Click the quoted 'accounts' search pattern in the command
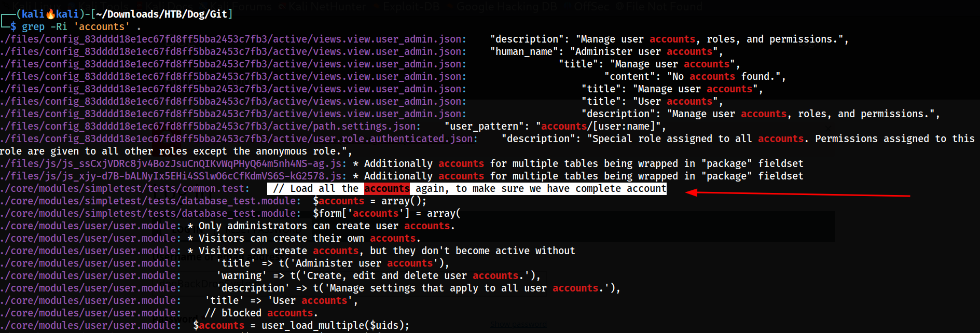The image size is (980, 333). [x=102, y=26]
